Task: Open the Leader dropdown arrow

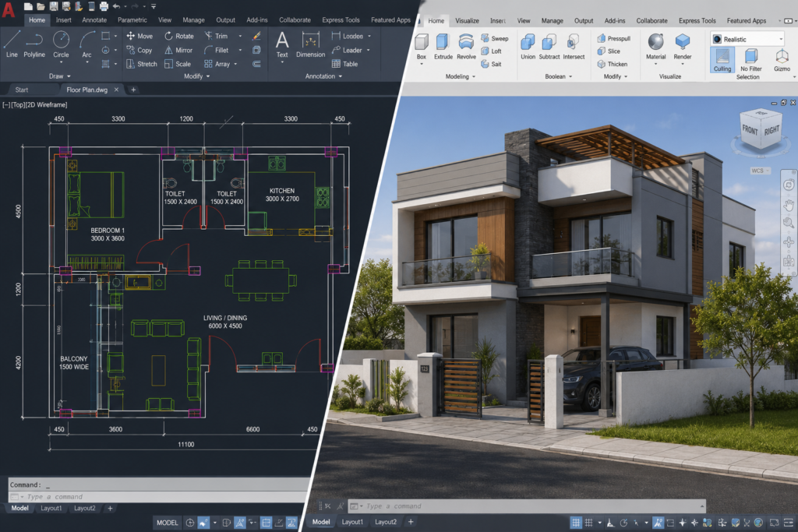Action: [x=368, y=51]
